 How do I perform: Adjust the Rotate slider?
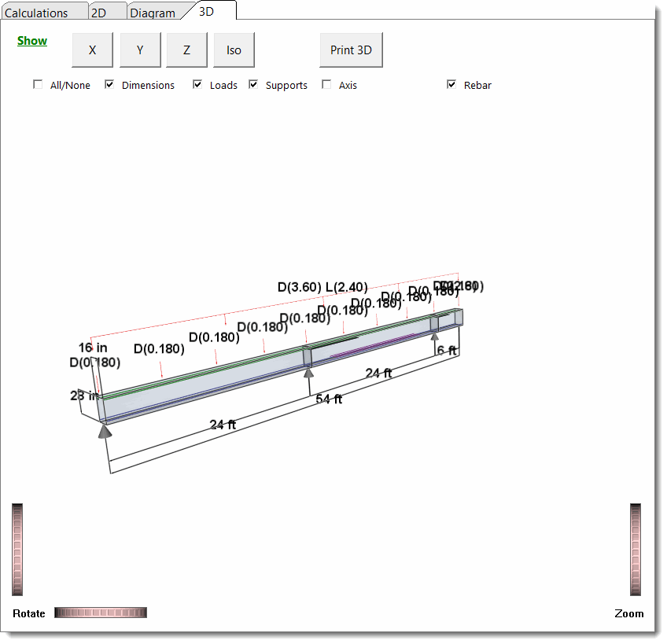100,612
